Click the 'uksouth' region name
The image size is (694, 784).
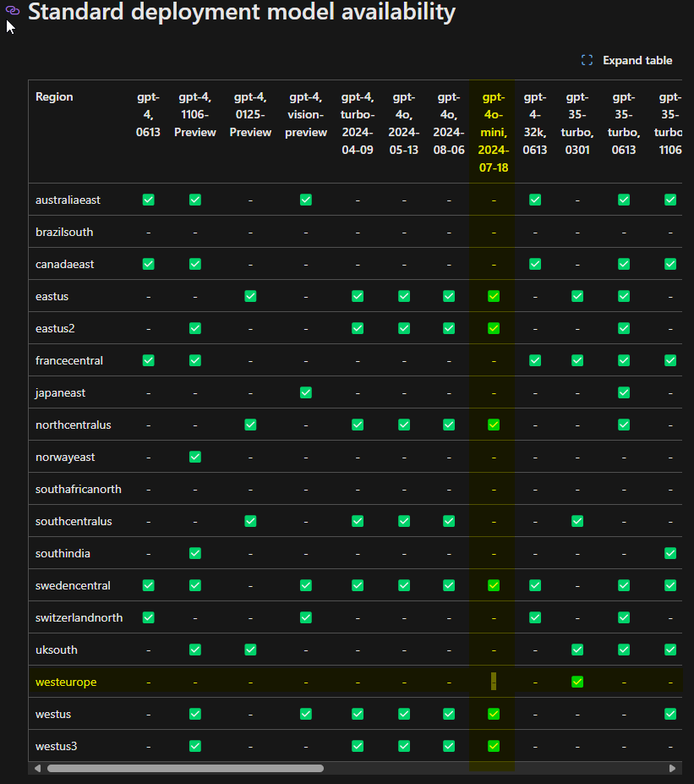(57, 650)
